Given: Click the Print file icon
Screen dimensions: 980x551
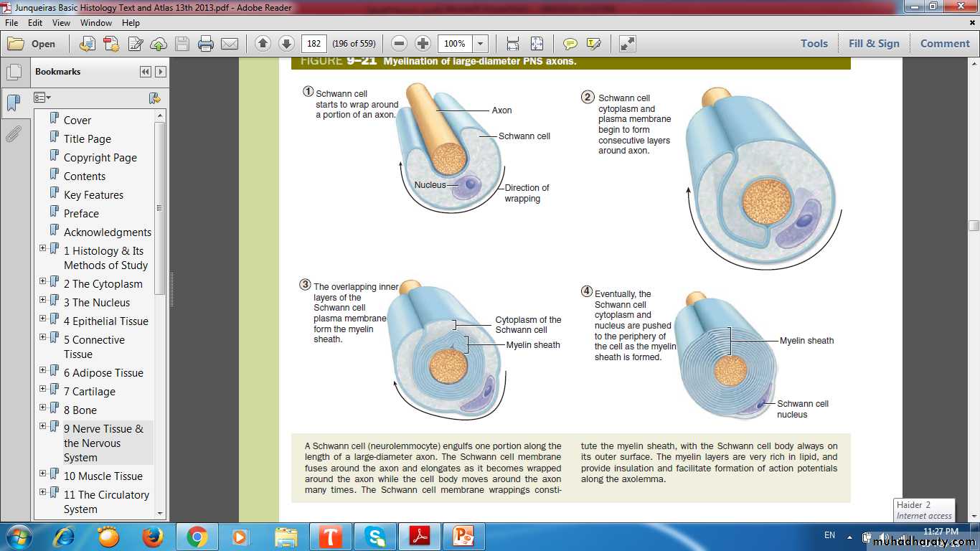Looking at the screenshot, I should (x=206, y=44).
